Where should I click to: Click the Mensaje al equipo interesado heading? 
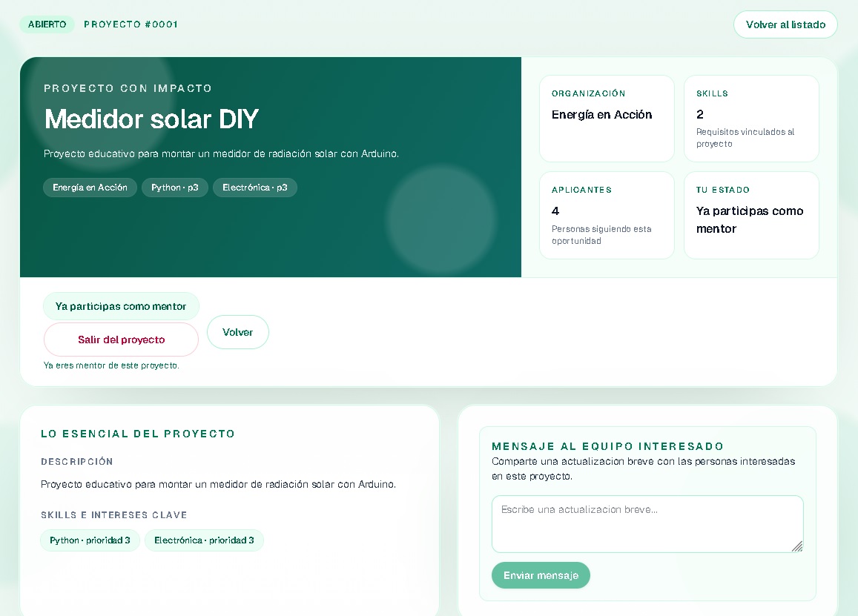tap(607, 446)
